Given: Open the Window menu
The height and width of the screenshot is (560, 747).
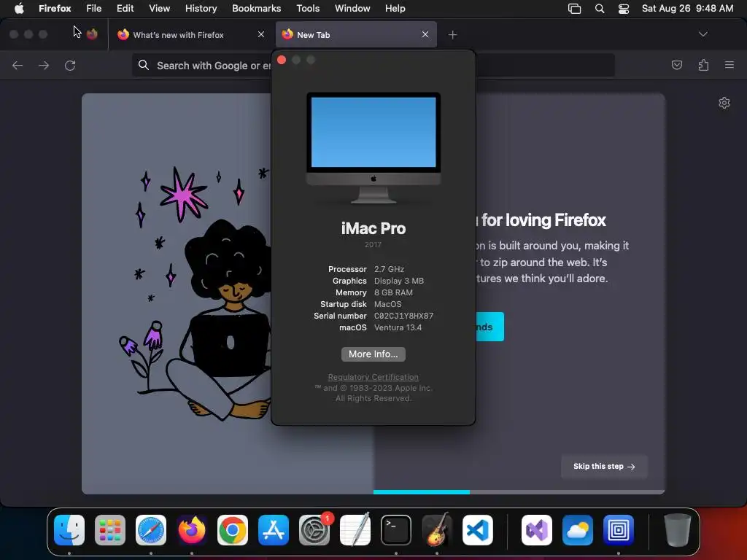Looking at the screenshot, I should pos(352,9).
